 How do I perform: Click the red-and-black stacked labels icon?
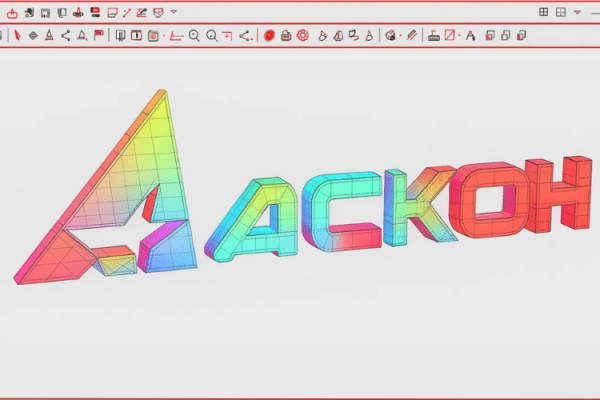95,13
